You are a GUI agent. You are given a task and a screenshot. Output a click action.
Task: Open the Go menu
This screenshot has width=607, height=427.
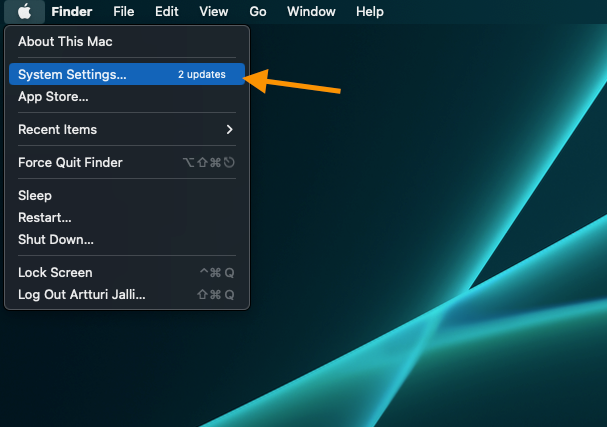(257, 12)
